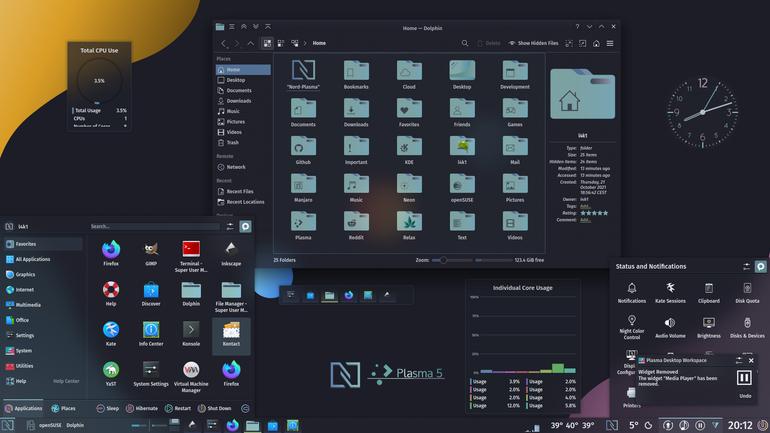Open Inkscape from the favorites grid
The height and width of the screenshot is (433, 770).
[231, 254]
